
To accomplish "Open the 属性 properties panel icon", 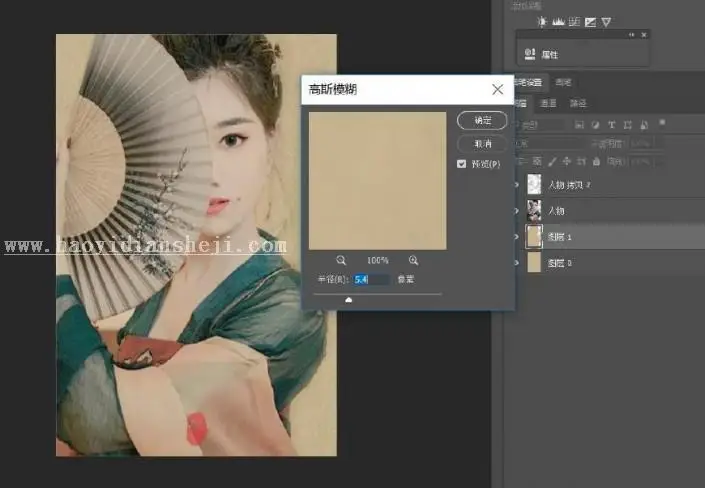I will tap(530, 54).
